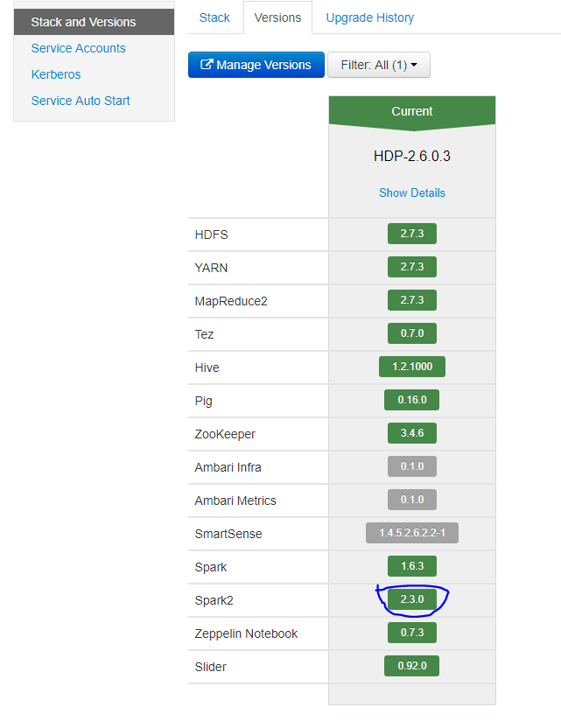
Task: Switch to the Stack tab
Action: click(x=214, y=17)
